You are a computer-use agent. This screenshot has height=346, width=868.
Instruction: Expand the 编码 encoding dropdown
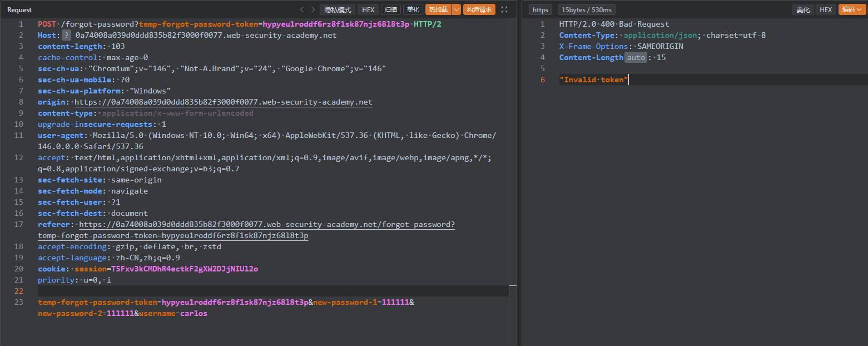click(x=849, y=9)
